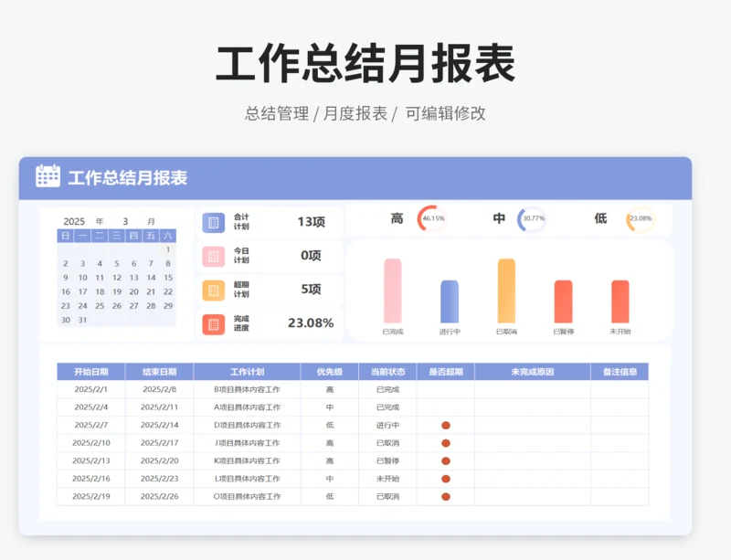Select start date cell 2025/2/19
This screenshot has height=560, width=731.
coord(90,497)
